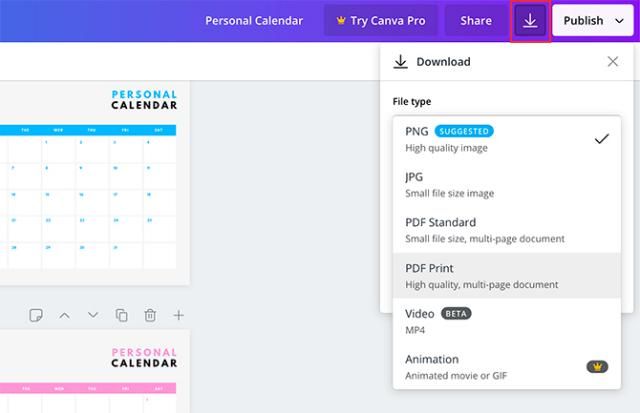Click the crown icon beside Animation option
Image resolution: width=640 pixels, height=413 pixels.
597,366
